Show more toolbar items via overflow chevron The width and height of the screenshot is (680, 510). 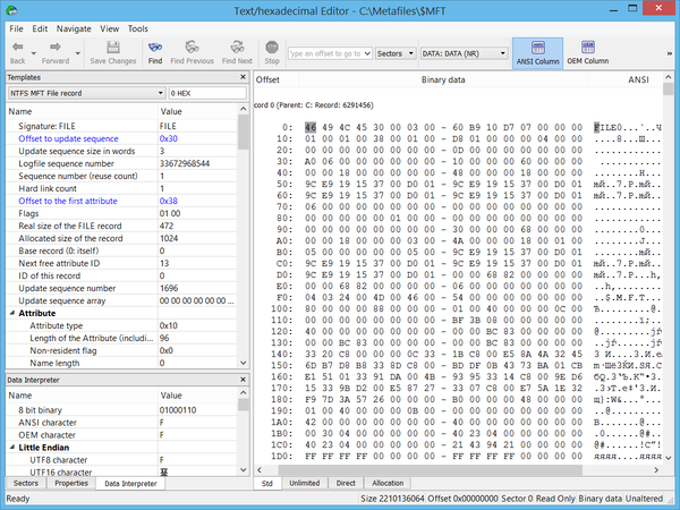coord(669,53)
